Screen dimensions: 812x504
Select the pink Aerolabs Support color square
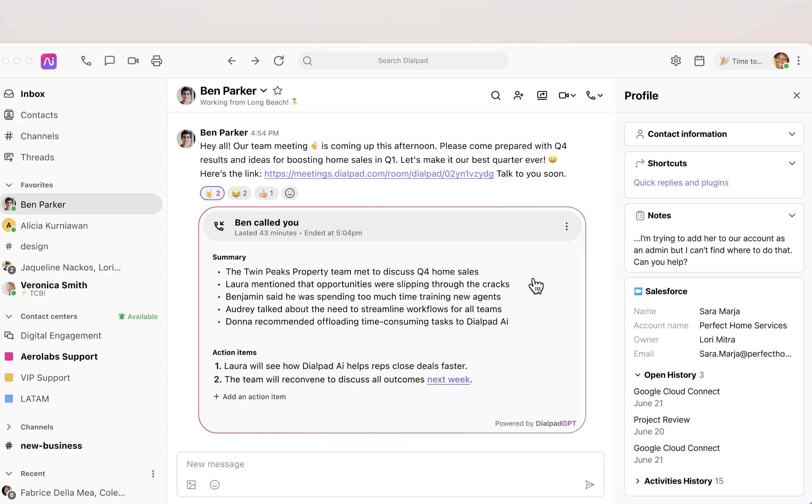point(9,356)
